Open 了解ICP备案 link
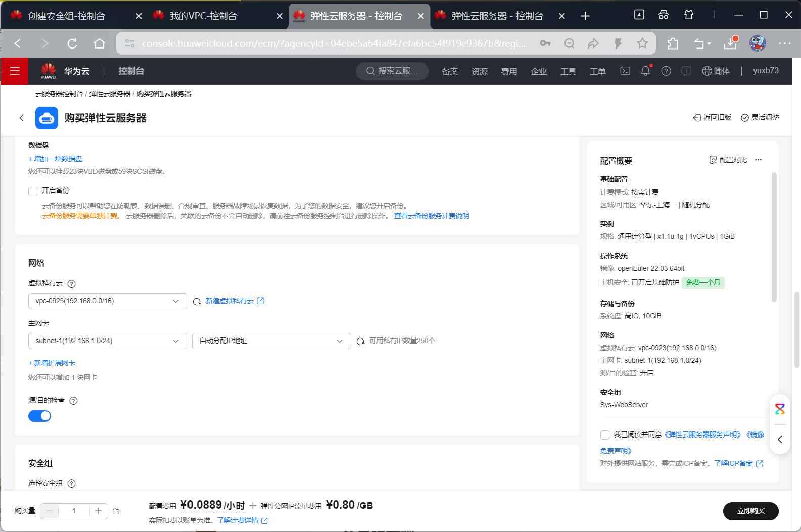This screenshot has height=532, width=801. [738, 463]
